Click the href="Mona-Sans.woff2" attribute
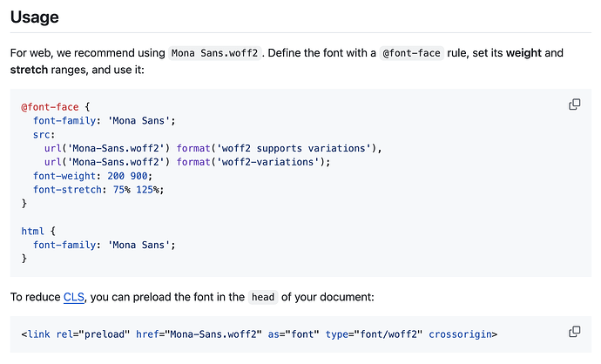The image size is (601, 364). click(199, 334)
